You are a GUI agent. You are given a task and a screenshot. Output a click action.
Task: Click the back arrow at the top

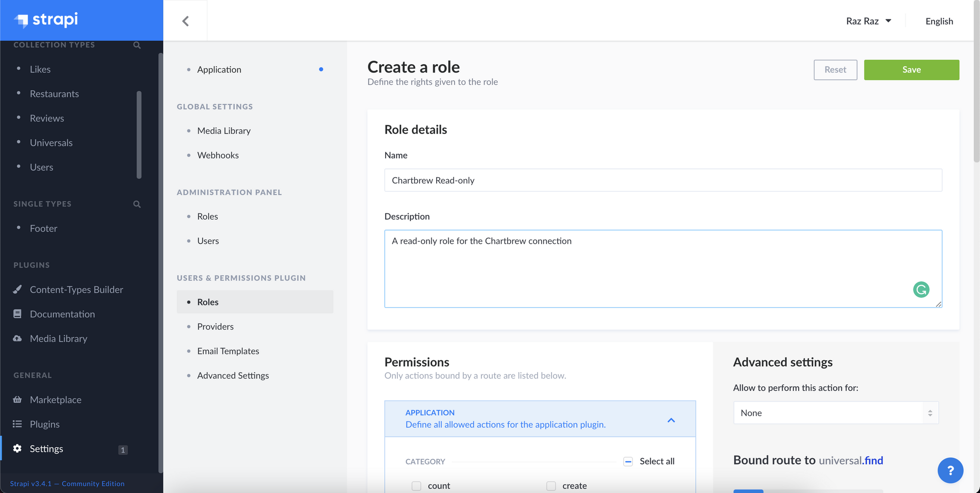click(185, 21)
